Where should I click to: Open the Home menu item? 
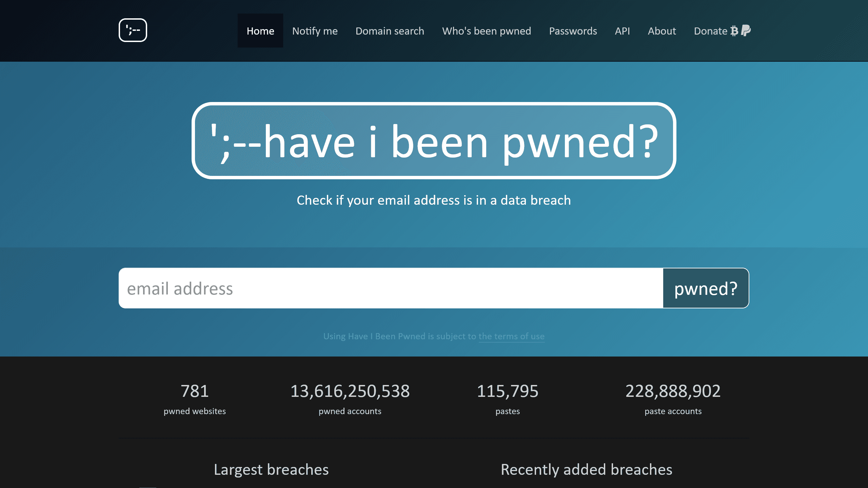click(260, 30)
